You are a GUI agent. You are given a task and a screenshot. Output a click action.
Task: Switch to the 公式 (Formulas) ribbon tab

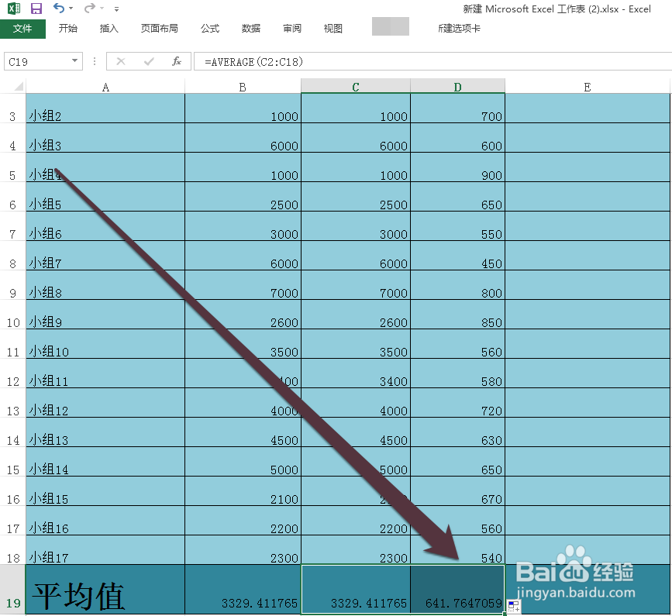pyautogui.click(x=209, y=28)
